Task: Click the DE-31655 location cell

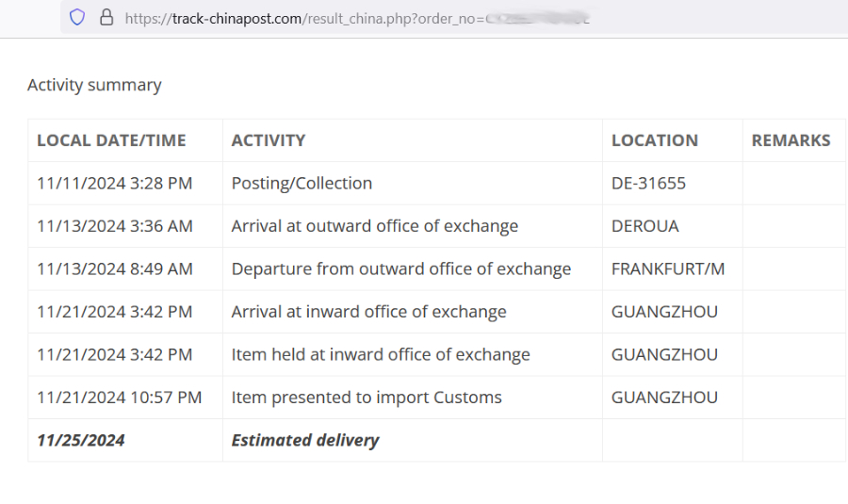Action: 648,184
